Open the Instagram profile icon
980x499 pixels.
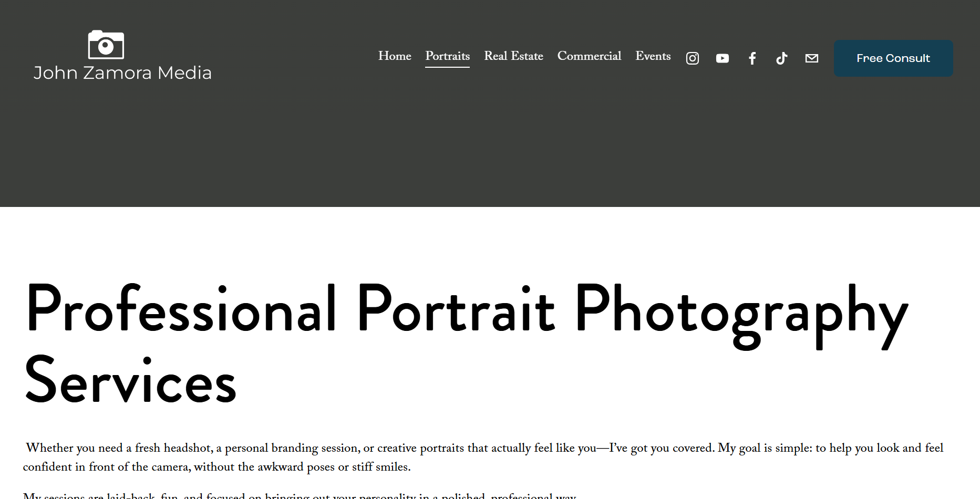point(693,58)
